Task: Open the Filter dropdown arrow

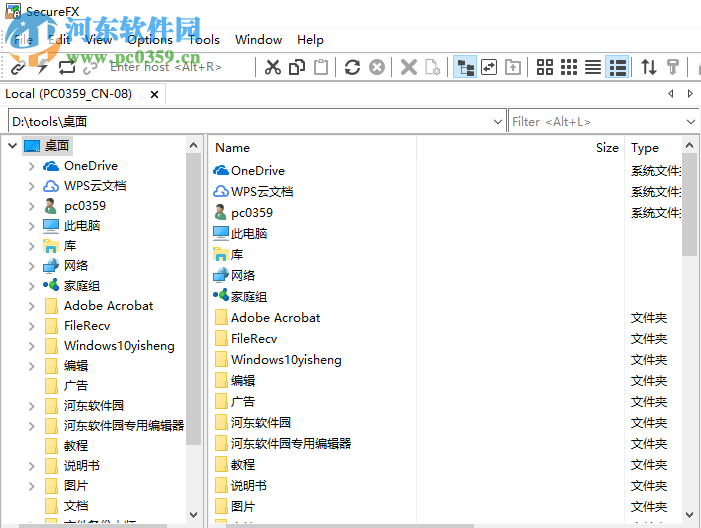Action: coord(691,122)
